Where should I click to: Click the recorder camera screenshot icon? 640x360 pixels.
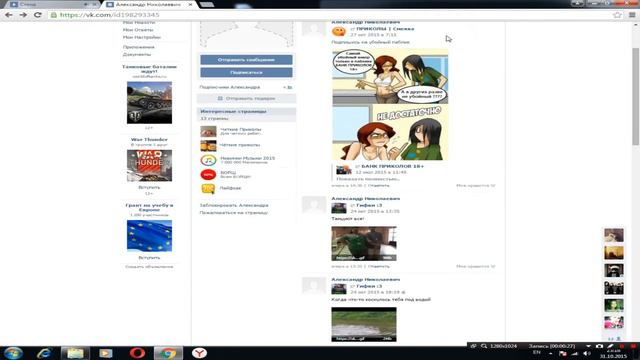599,346
